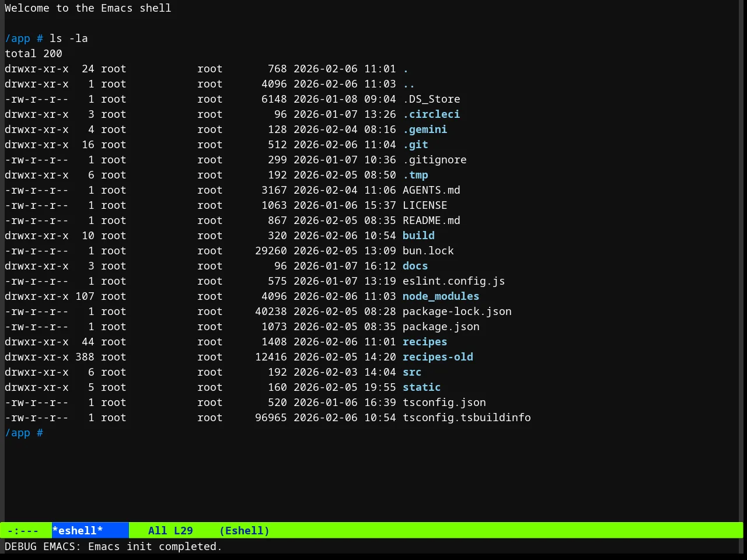Click the 2026-01-06 16:39 timestamp of tsconfig.json
747x560 pixels.
coord(345,402)
